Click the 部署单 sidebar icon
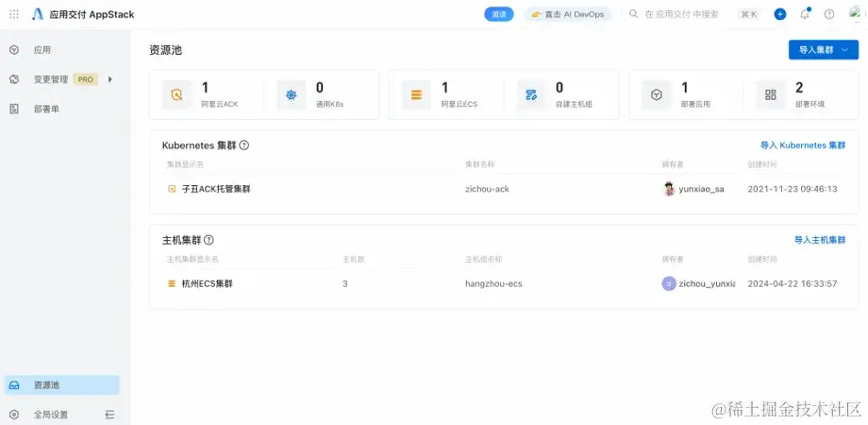Screen dimensions: 868x425 (x=14, y=110)
